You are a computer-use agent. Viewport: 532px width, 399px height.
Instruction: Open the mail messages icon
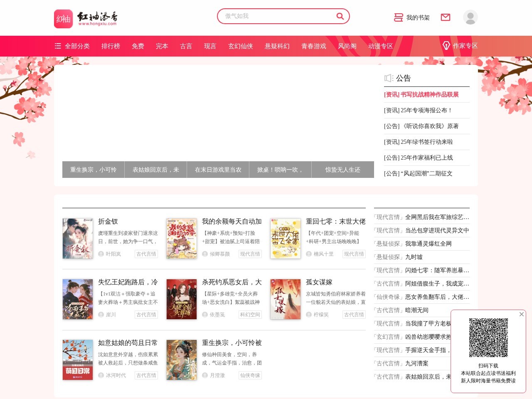[446, 17]
